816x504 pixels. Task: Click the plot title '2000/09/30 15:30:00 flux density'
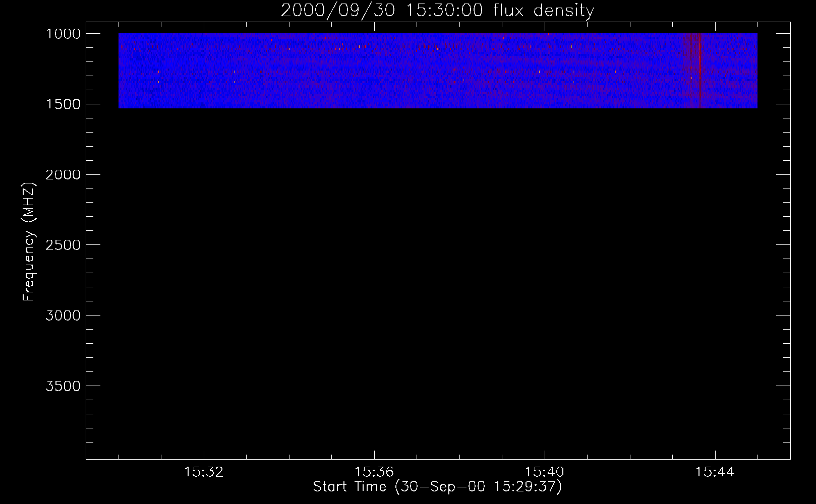437,11
